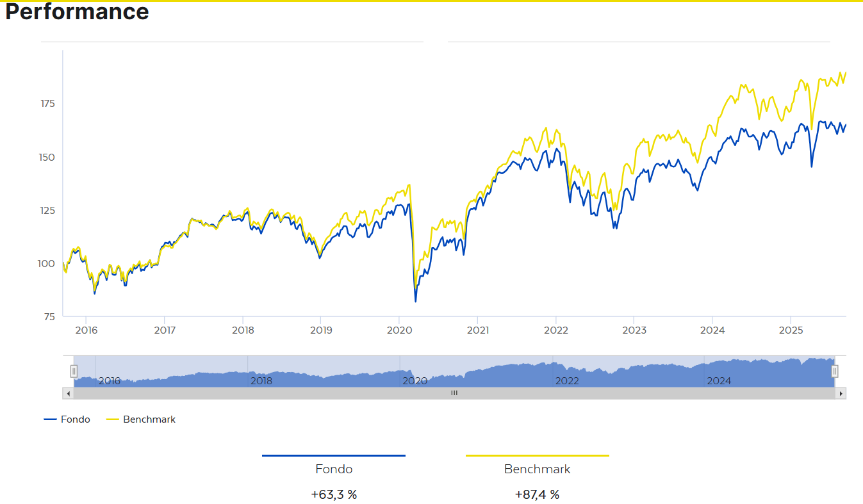Click the 2025 label on main chart x-axis
Viewport: 863px width, 504px height.
(791, 330)
